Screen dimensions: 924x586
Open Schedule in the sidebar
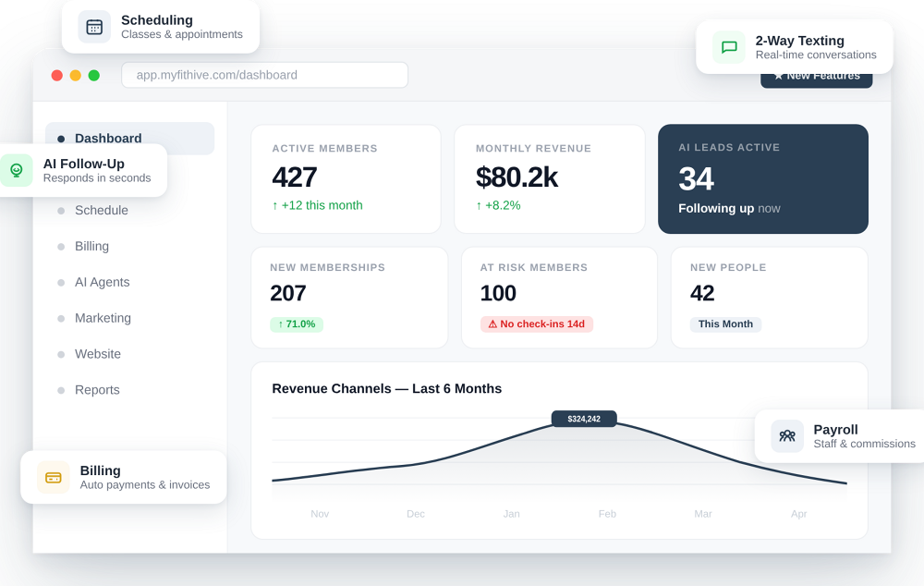[101, 211]
